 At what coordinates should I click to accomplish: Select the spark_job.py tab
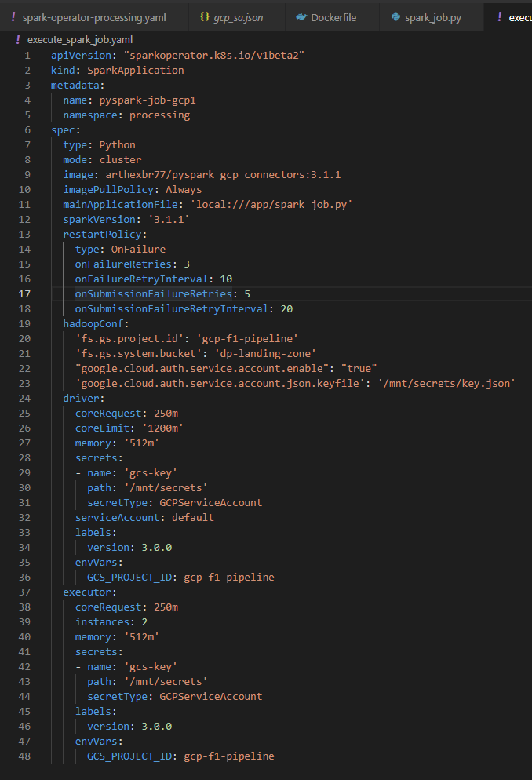pyautogui.click(x=432, y=16)
